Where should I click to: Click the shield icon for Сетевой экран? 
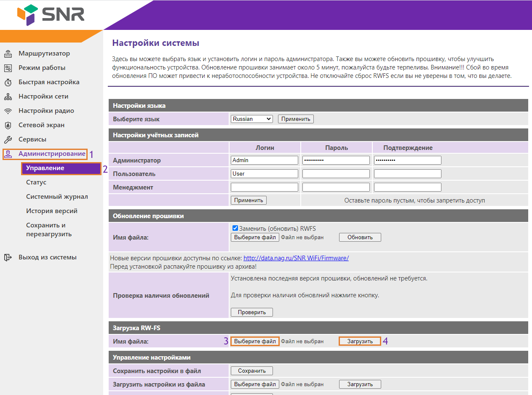point(8,125)
